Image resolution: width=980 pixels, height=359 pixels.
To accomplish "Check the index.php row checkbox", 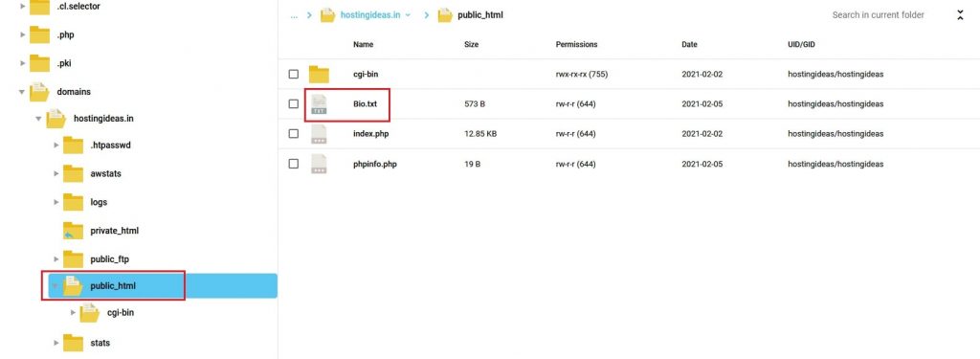I will pos(294,134).
